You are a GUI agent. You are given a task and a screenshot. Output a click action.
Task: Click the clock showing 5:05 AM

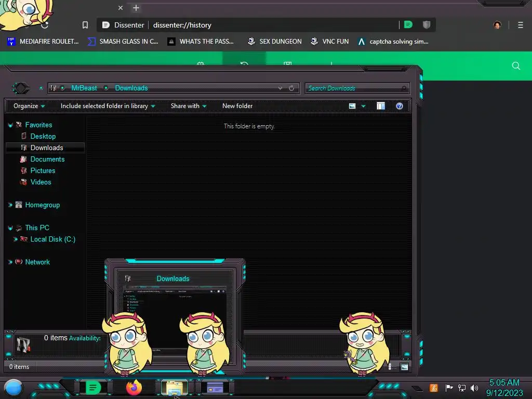coord(504,382)
